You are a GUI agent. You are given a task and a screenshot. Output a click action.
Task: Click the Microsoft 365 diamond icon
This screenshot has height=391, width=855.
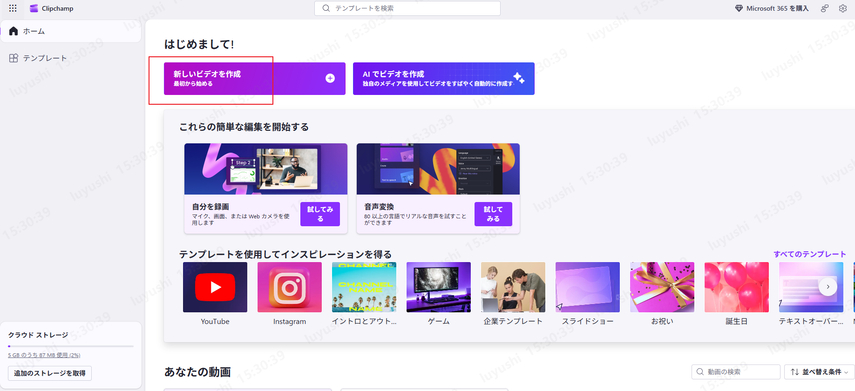click(739, 8)
